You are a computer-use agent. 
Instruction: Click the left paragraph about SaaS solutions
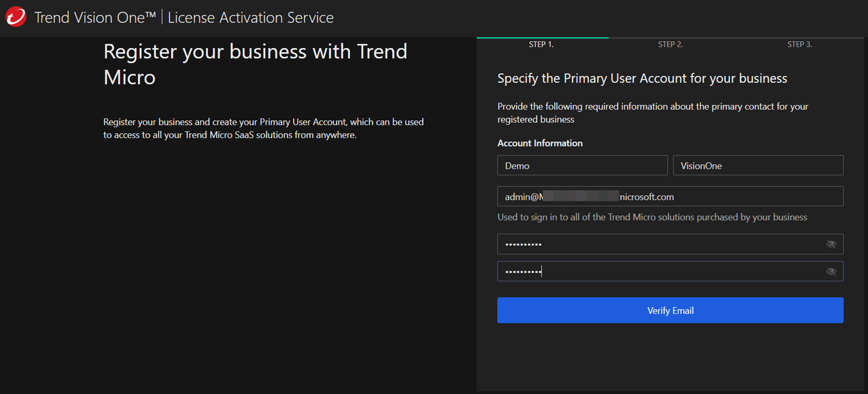point(263,128)
